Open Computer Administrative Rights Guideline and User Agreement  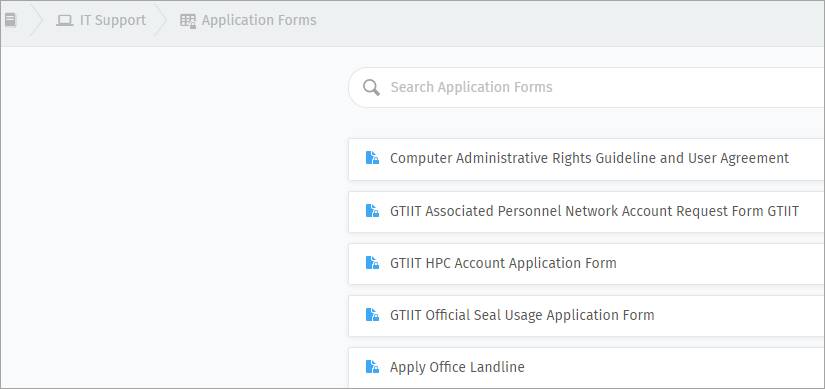pos(589,158)
